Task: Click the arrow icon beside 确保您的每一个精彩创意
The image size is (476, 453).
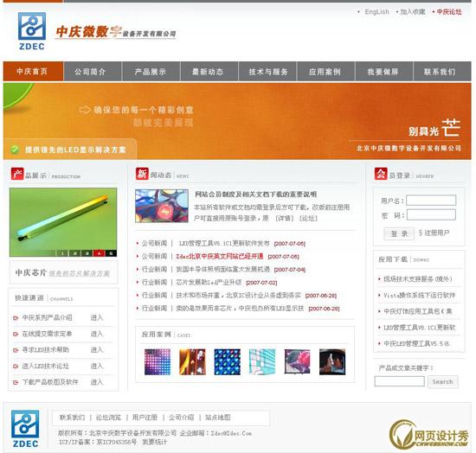Action: click(85, 110)
